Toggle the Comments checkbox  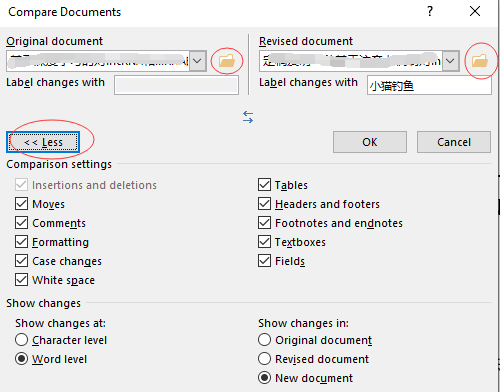pyautogui.click(x=21, y=223)
